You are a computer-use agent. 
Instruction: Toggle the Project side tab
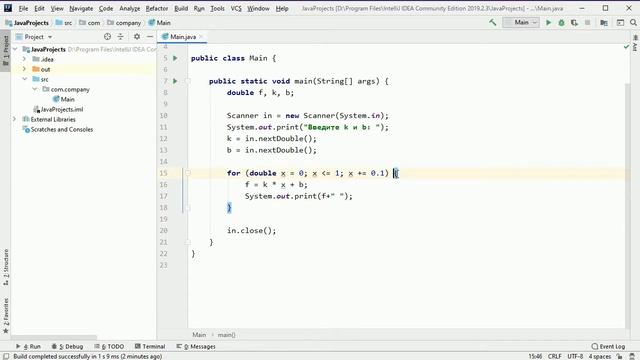[x=5, y=51]
